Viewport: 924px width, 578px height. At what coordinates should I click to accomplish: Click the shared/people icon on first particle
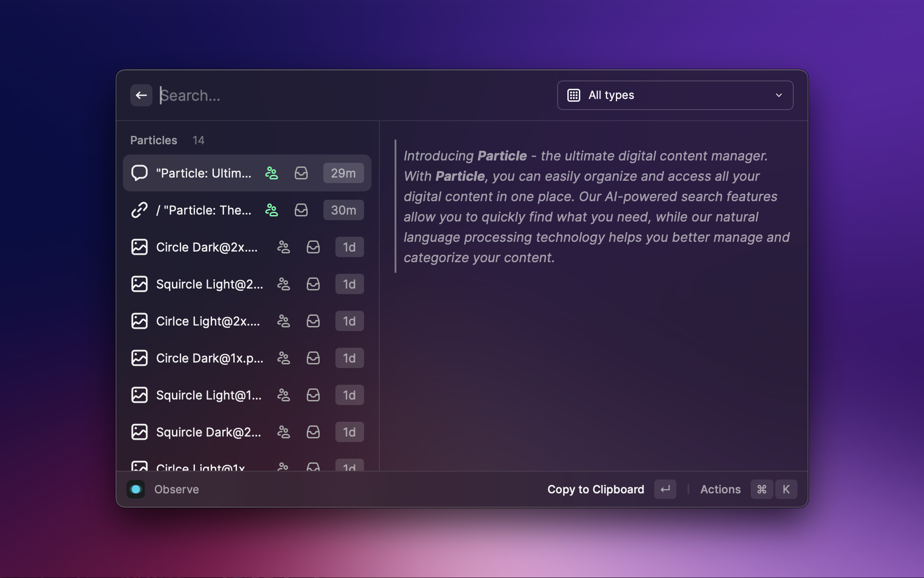[271, 172]
